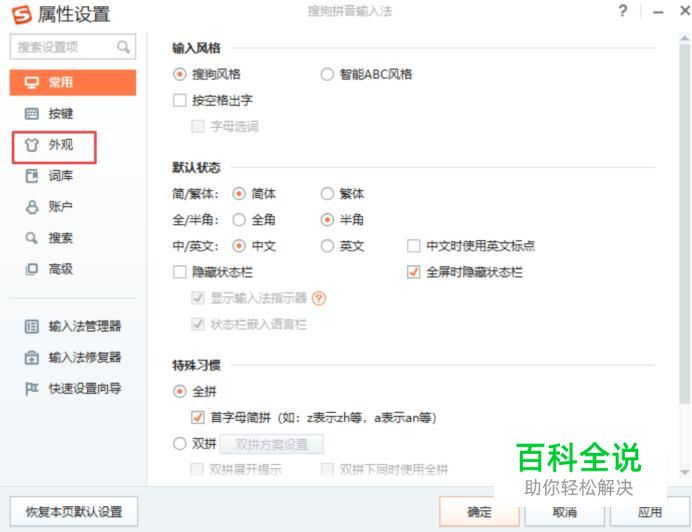Click the orange question mark beside 显示输入法指示器
Screen dimensions: 692x532
tap(319, 298)
